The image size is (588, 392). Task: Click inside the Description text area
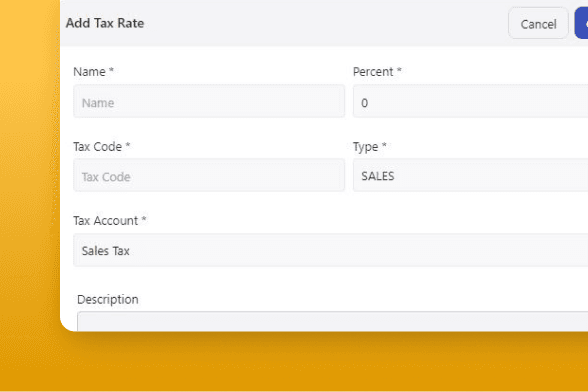333,321
